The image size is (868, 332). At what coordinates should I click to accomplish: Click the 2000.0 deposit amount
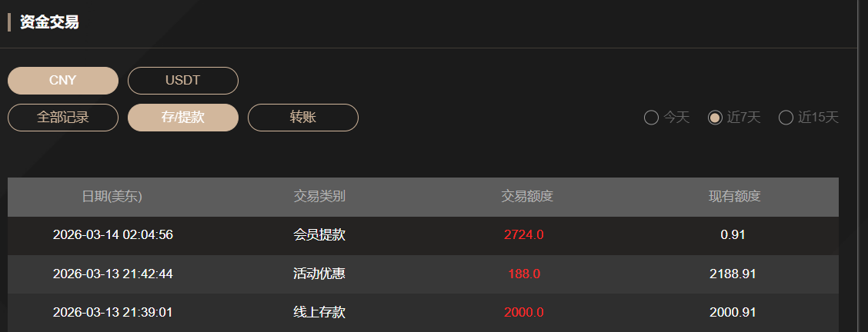[x=524, y=312]
